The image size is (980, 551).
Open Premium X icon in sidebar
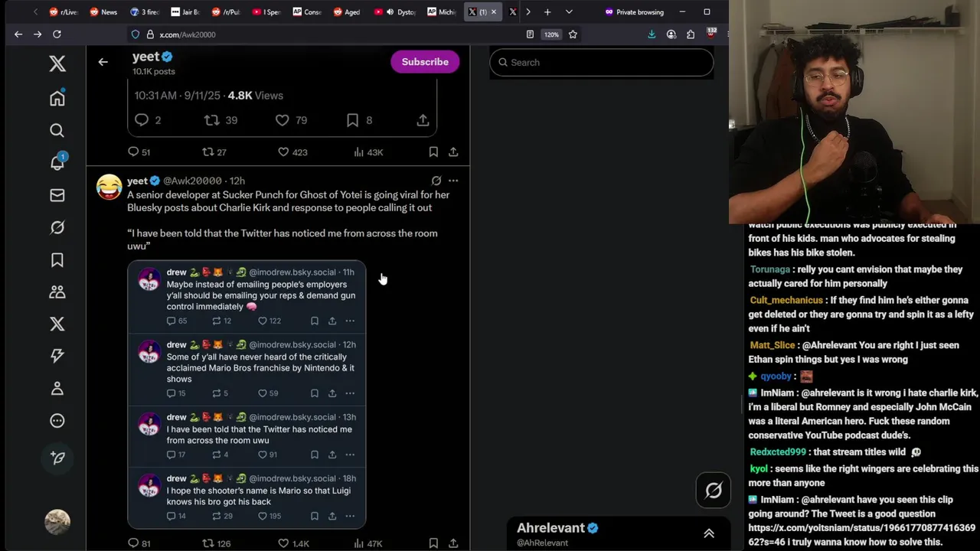57,324
